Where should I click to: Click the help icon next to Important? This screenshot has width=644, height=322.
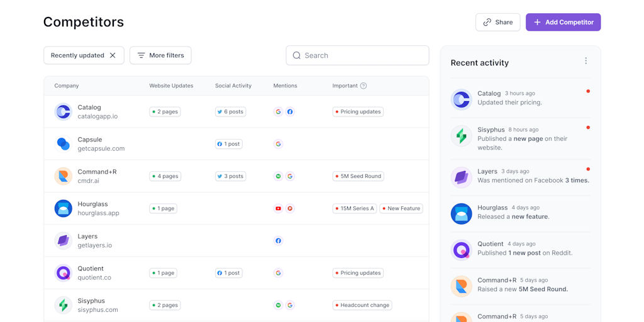pos(364,86)
